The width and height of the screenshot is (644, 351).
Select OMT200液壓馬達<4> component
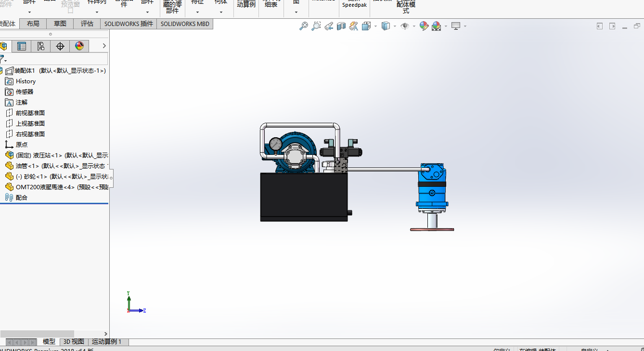point(56,187)
